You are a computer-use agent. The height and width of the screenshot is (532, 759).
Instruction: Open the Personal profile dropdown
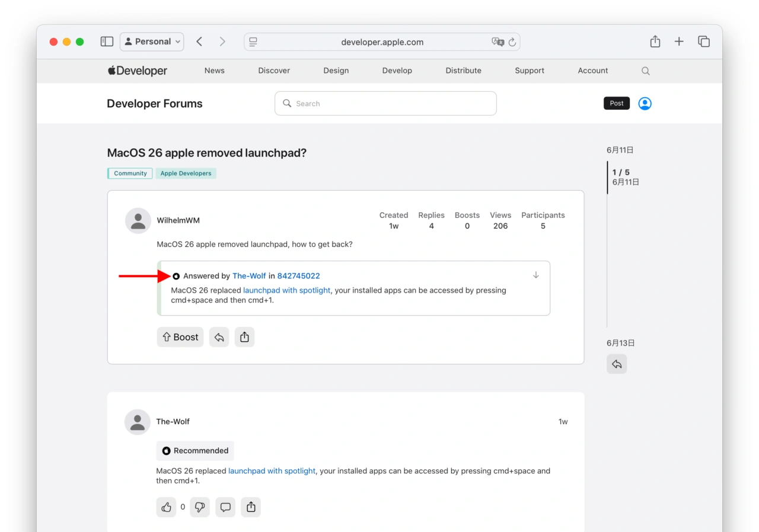152,41
